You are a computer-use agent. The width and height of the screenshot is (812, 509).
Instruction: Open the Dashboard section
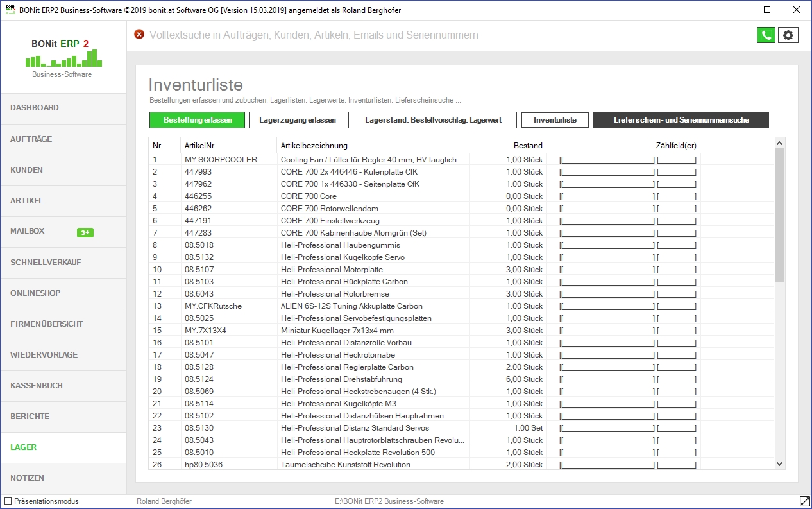(x=63, y=108)
